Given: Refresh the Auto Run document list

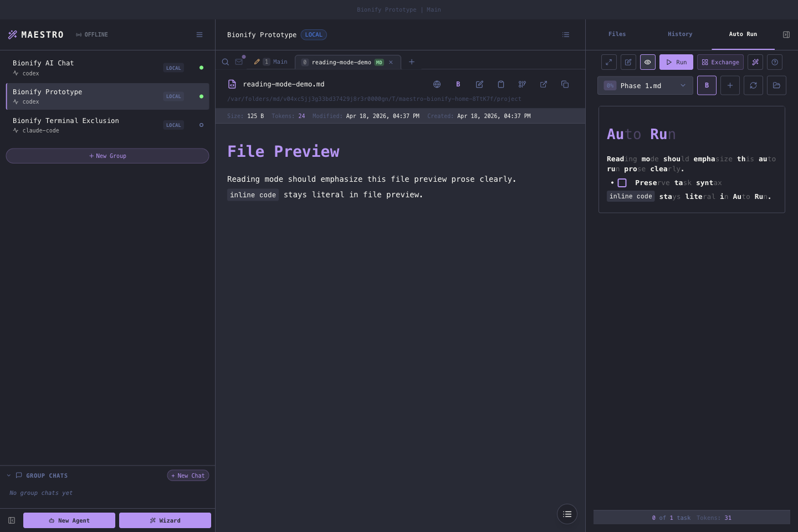Looking at the screenshot, I should tap(753, 85).
